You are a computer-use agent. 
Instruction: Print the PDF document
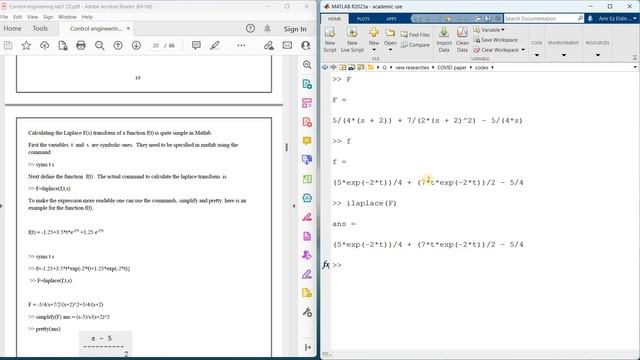pyautogui.click(x=81, y=46)
